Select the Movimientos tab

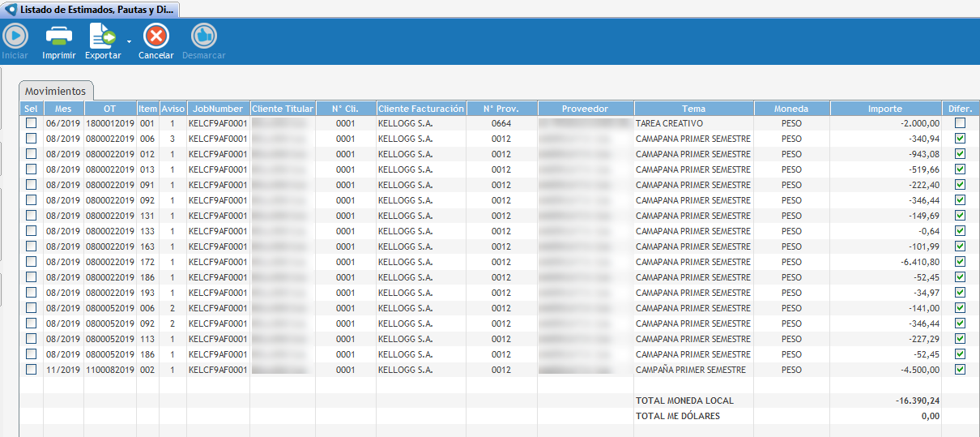(x=55, y=91)
